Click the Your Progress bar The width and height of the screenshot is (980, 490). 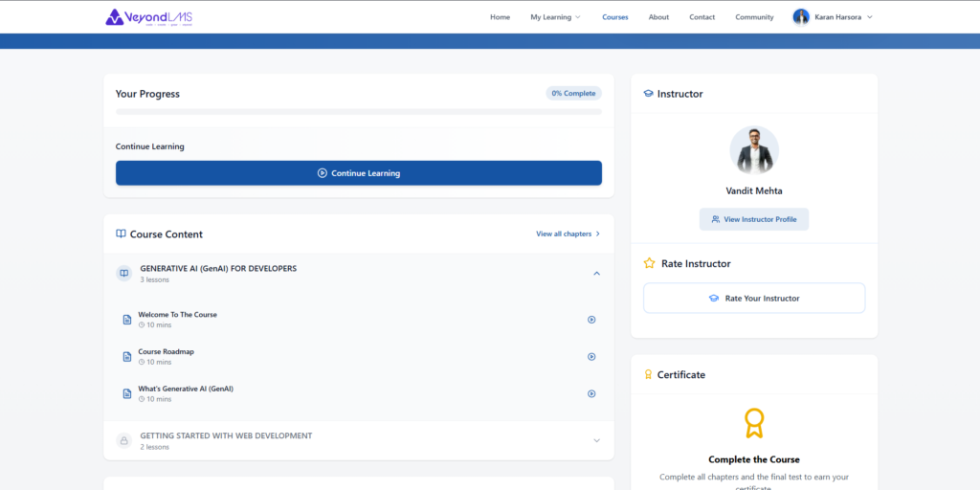coord(359,112)
